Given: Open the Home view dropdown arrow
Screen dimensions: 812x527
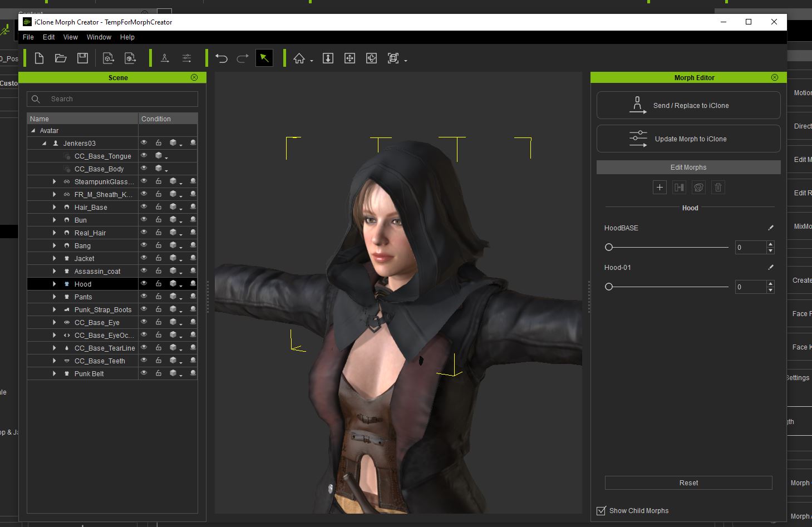Looking at the screenshot, I should pos(312,61).
